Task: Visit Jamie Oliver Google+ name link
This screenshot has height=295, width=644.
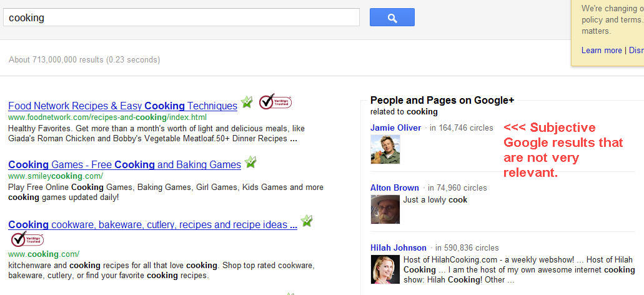Action: pyautogui.click(x=395, y=127)
